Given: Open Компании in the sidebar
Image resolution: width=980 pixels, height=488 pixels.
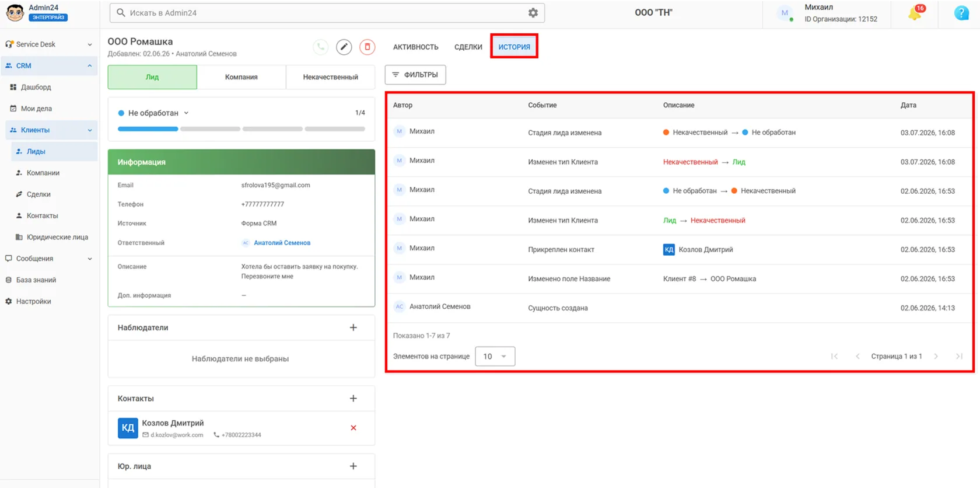Looking at the screenshot, I should pos(43,173).
